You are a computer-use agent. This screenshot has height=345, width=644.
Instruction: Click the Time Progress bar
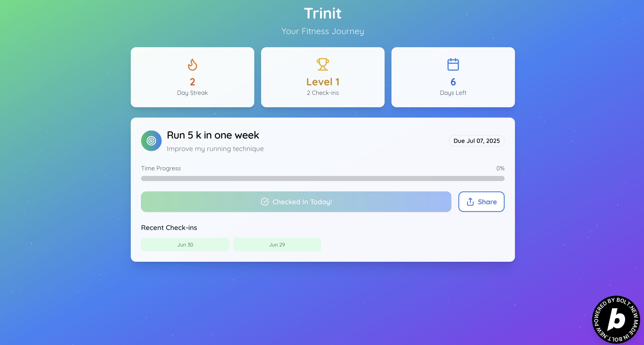pos(322,178)
